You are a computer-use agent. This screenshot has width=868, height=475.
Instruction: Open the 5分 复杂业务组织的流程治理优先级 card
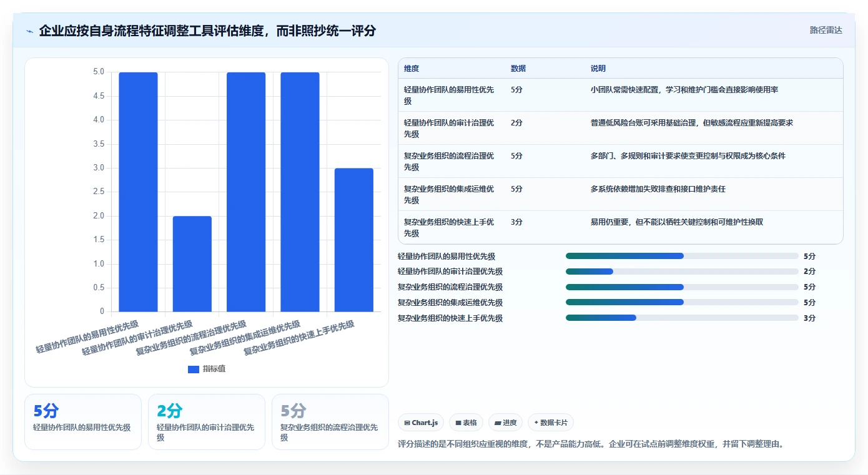pos(330,422)
